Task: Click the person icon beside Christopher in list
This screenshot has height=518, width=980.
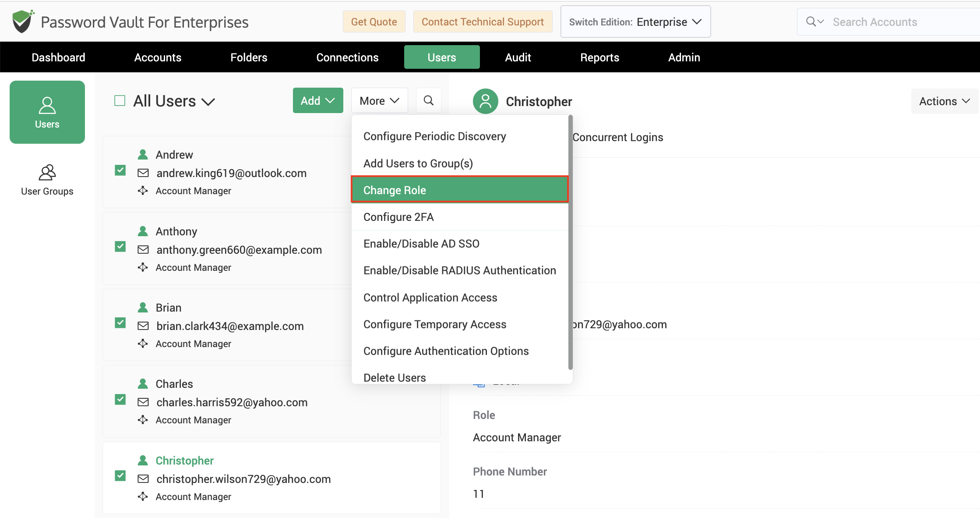Action: point(143,461)
